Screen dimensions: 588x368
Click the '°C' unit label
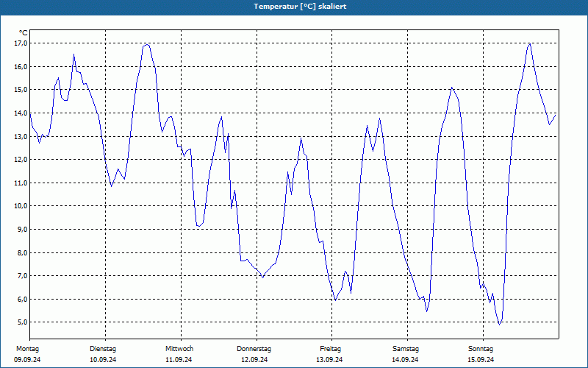point(23,33)
